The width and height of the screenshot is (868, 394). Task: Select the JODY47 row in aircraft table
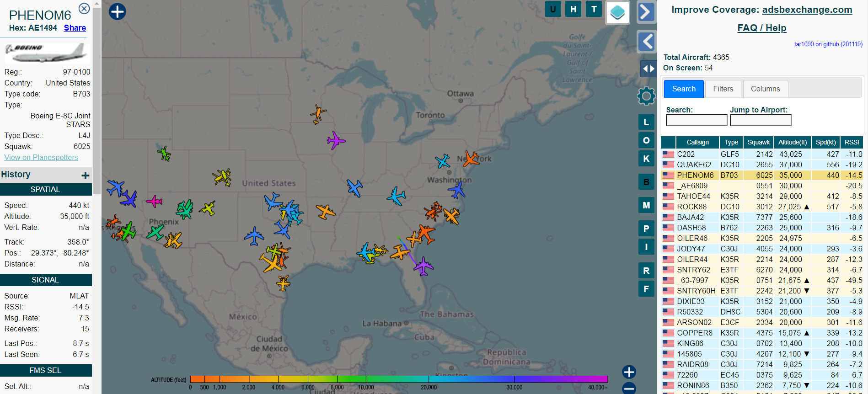click(762, 249)
